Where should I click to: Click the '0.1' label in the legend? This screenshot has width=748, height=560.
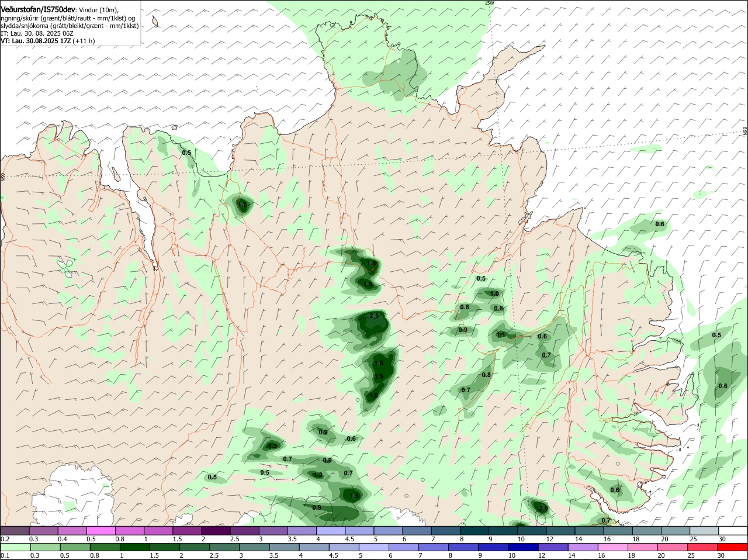tap(5, 555)
